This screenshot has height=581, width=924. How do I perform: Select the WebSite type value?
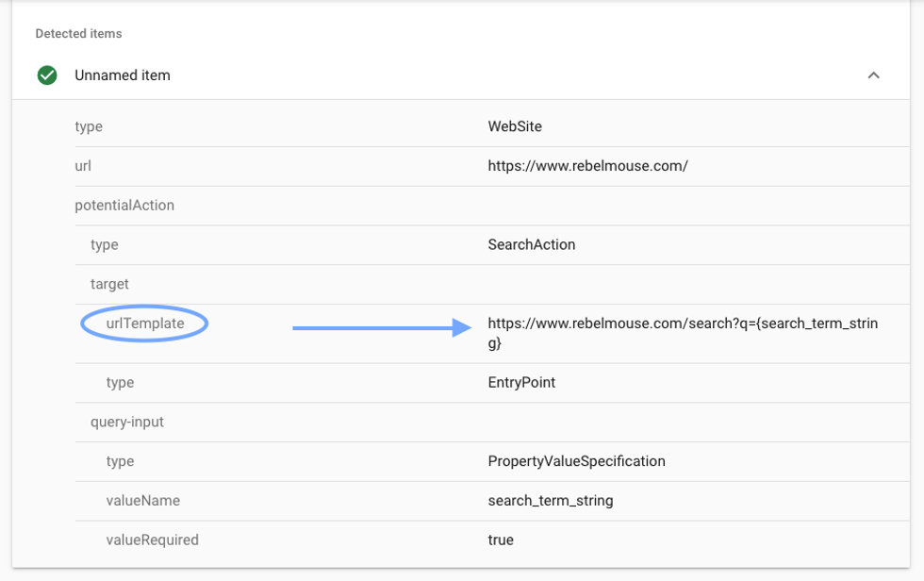coord(515,125)
